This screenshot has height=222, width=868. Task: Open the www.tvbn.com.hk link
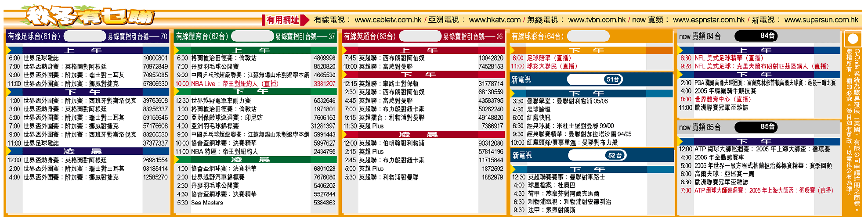[597, 20]
